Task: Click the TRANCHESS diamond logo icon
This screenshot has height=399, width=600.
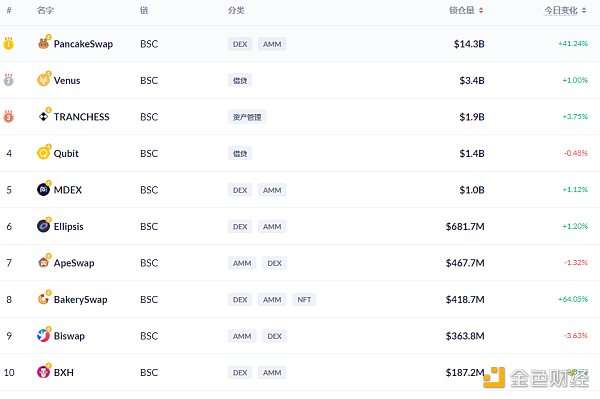Action: click(44, 116)
